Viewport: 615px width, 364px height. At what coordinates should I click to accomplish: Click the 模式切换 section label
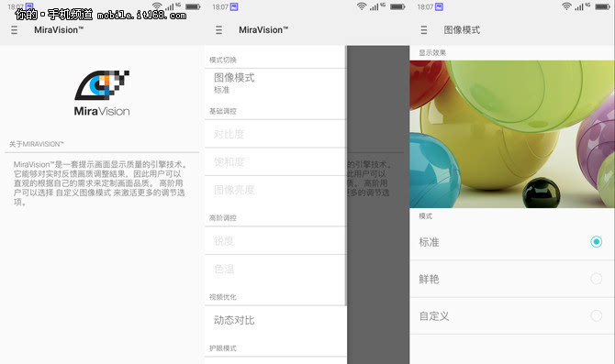pos(223,60)
